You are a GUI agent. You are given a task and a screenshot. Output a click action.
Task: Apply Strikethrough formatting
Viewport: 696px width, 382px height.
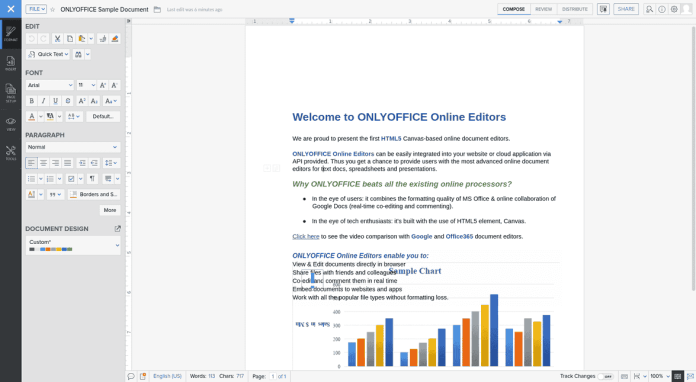click(x=67, y=101)
